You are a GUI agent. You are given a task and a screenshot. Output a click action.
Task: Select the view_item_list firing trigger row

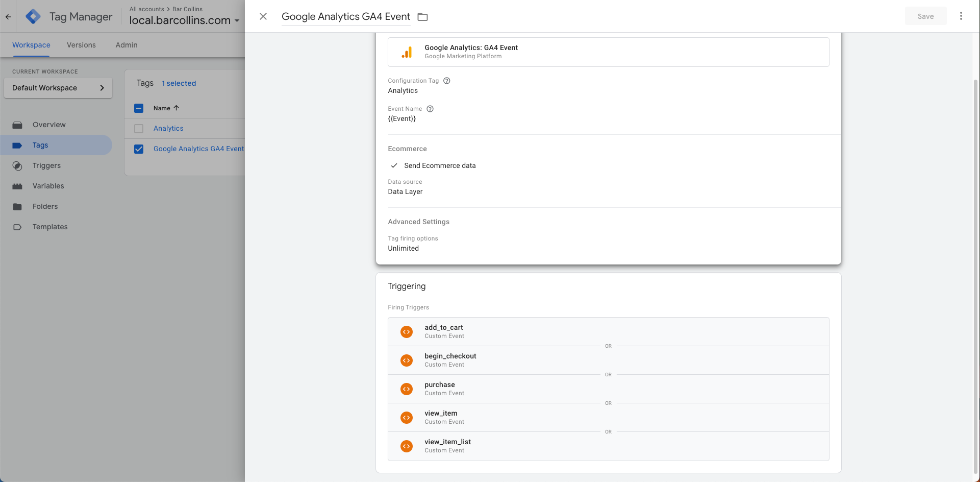point(608,446)
